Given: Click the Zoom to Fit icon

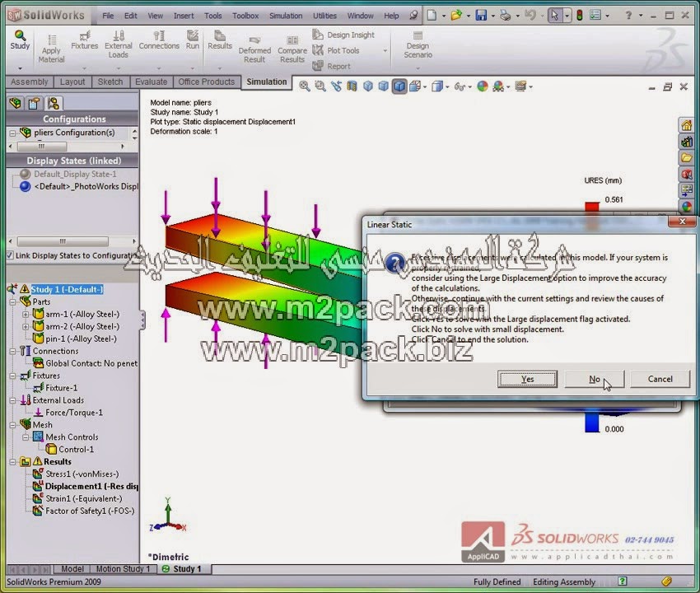Looking at the screenshot, I should coord(305,86).
